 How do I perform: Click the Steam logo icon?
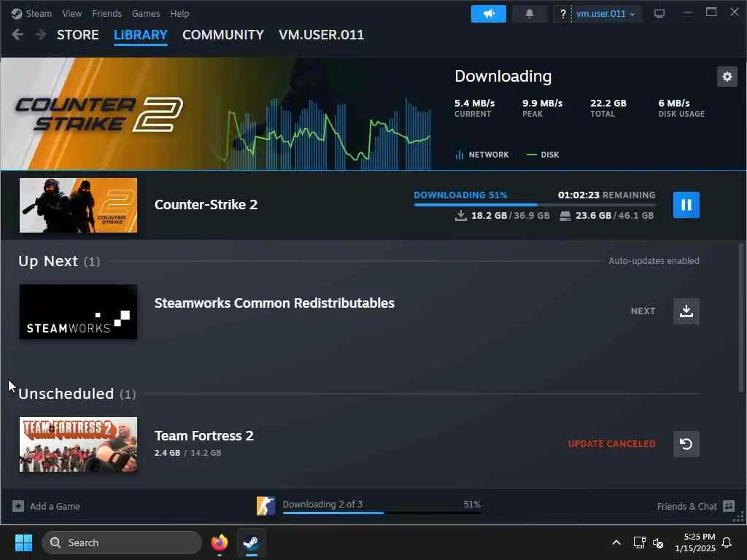(16, 13)
